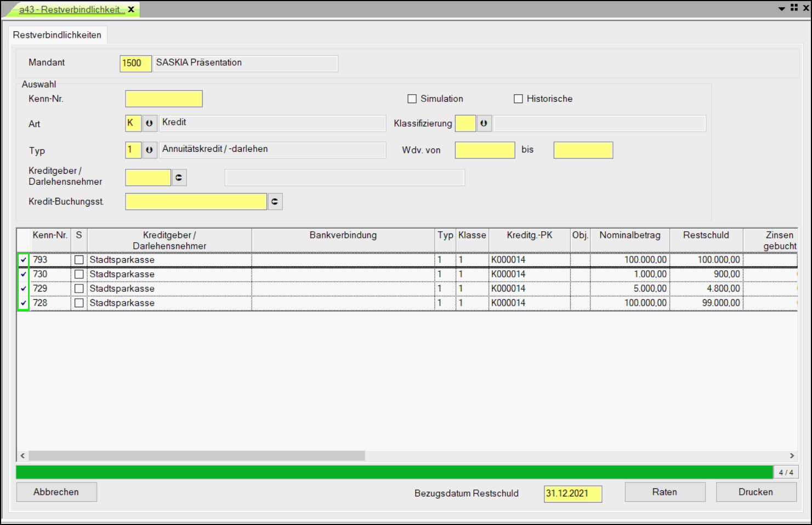Click the checkmark on row 793
Screen dimensions: 812x525
coord(24,260)
